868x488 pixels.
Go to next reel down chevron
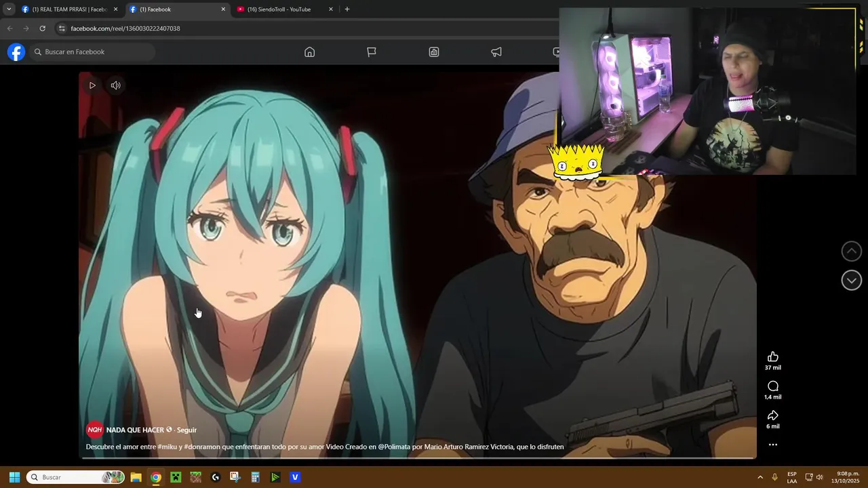(851, 281)
